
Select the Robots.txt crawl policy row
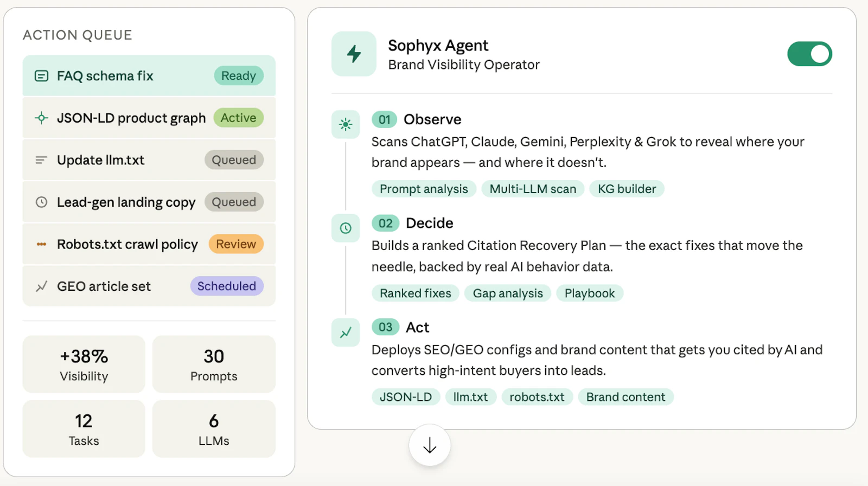click(149, 244)
